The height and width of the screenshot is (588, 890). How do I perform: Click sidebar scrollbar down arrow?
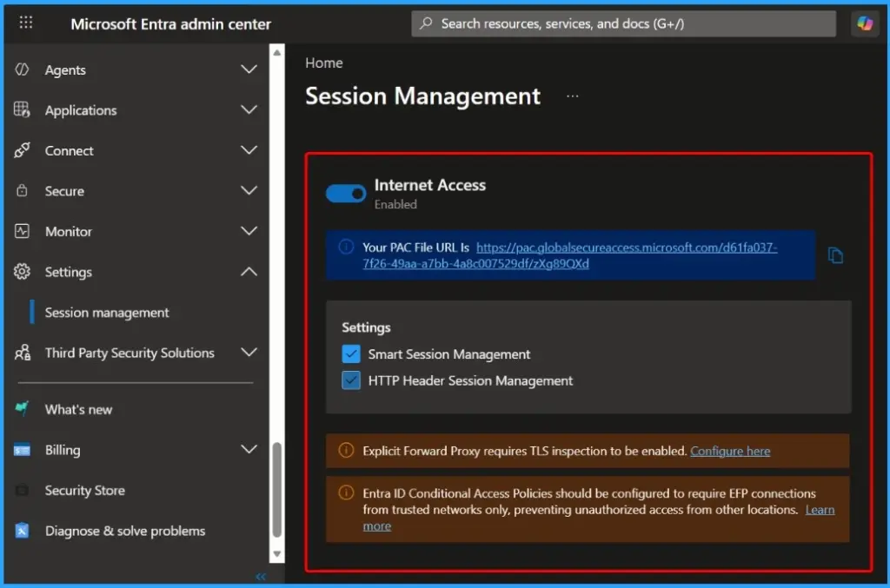point(276,554)
